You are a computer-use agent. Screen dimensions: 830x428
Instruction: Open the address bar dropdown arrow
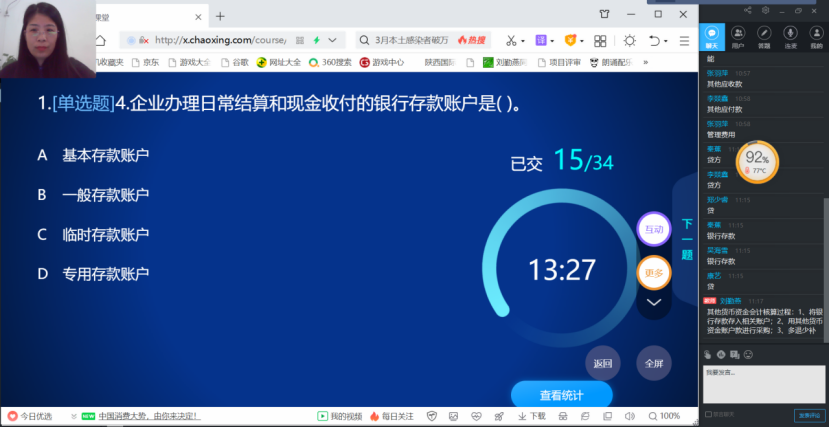click(x=332, y=40)
